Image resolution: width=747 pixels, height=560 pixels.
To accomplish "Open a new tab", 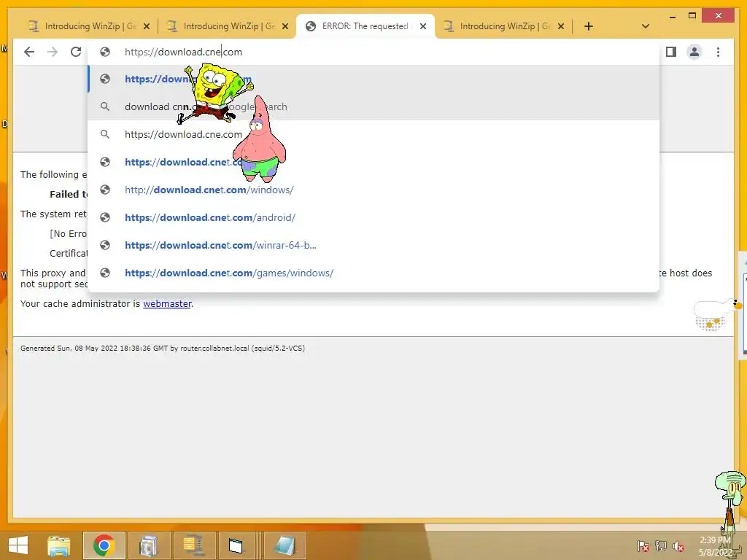I will pyautogui.click(x=589, y=26).
